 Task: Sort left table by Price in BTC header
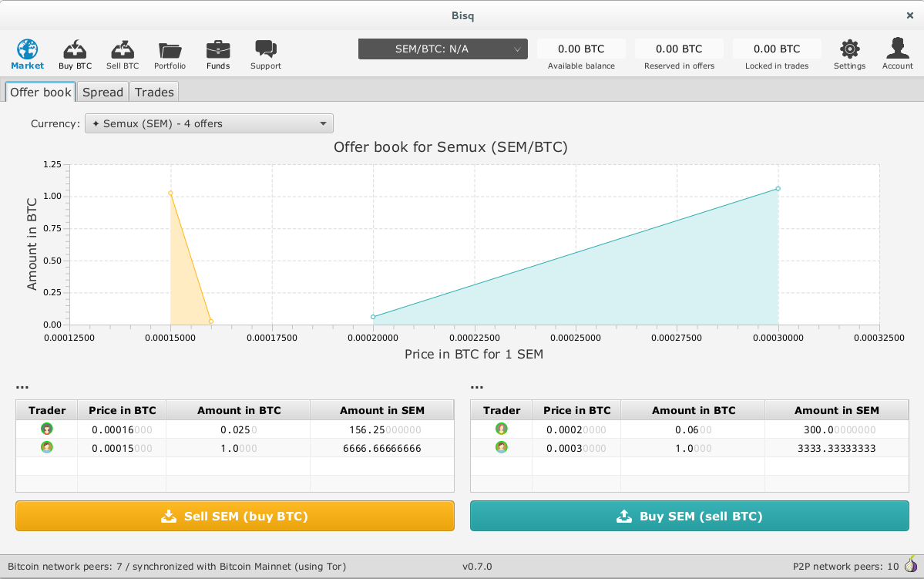pyautogui.click(x=122, y=410)
